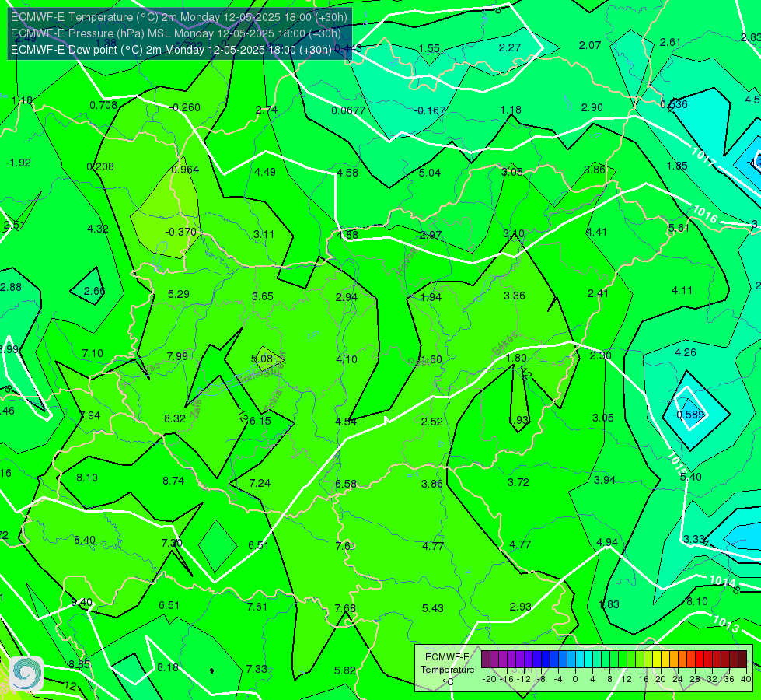Screen dimensions: 761x700
Task: Click the dew point value -0.589
Action: tap(688, 415)
